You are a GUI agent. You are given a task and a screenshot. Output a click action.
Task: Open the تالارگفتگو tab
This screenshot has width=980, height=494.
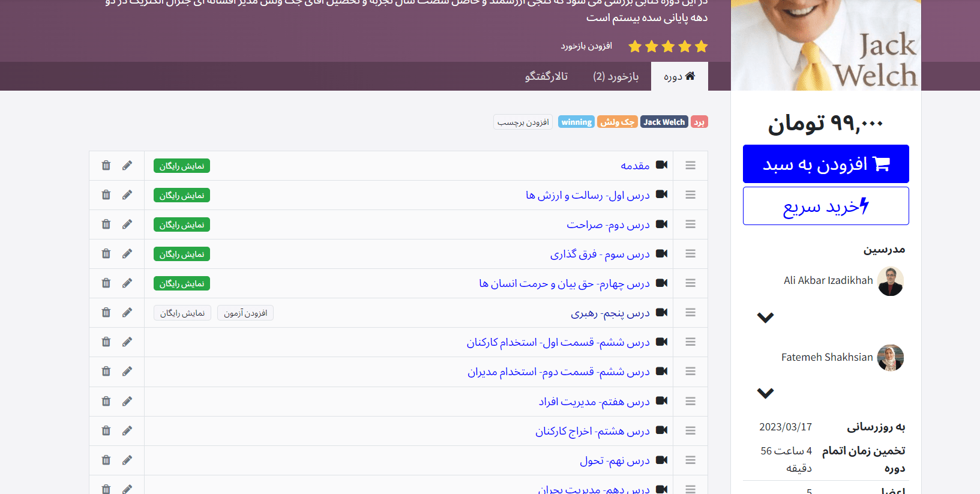[546, 76]
